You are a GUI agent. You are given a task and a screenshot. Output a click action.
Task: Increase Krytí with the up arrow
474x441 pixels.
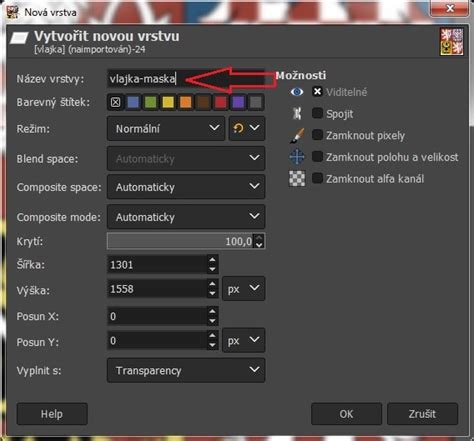(259, 237)
